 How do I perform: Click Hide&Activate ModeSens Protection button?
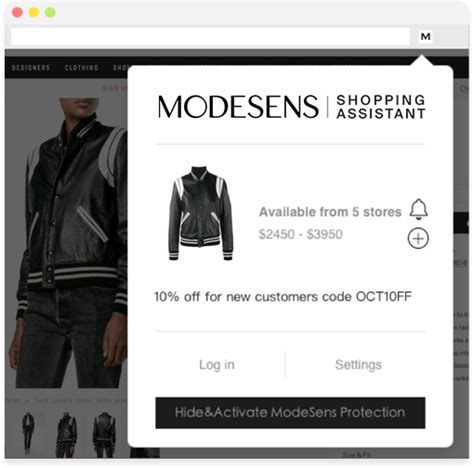click(x=290, y=413)
